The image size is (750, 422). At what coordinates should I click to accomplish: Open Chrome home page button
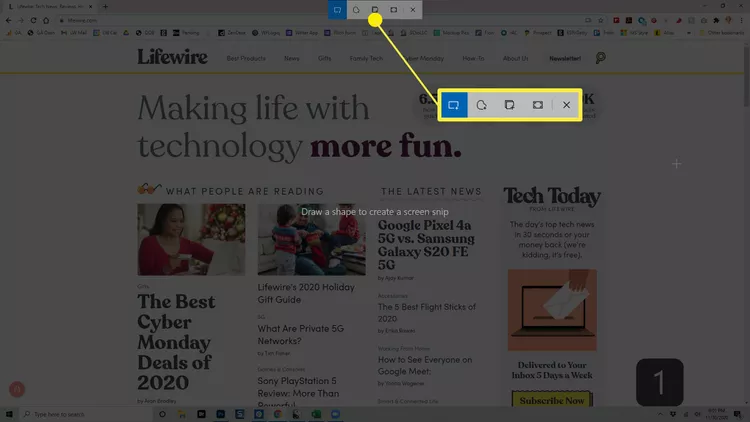point(46,20)
